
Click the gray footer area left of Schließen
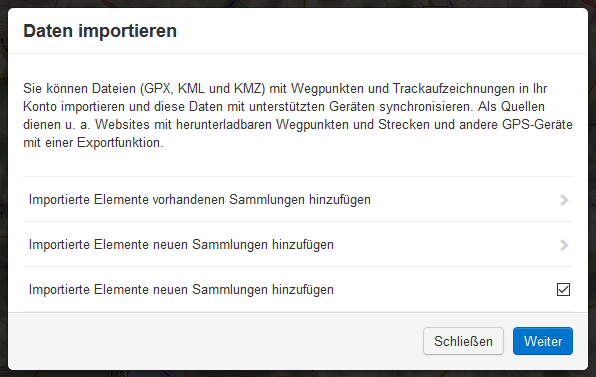213,341
